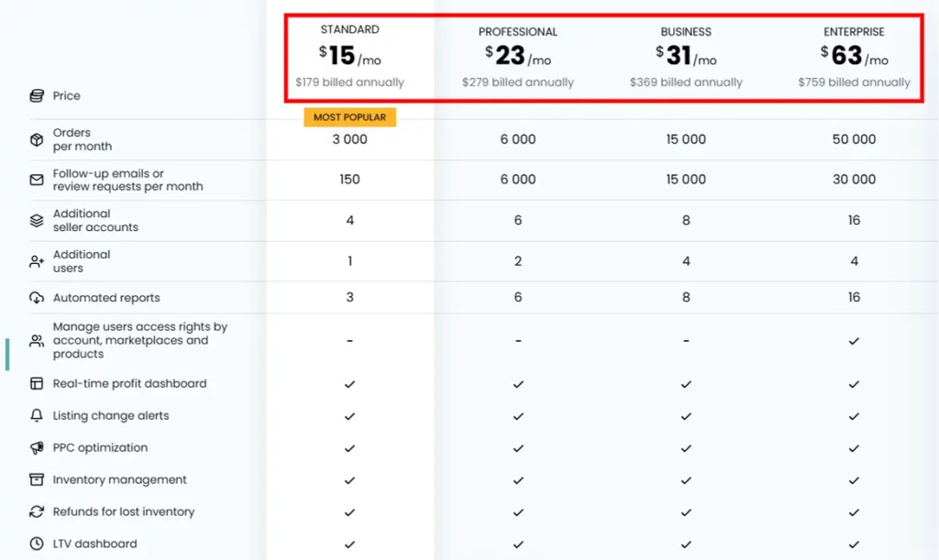939x560 pixels.
Task: Click the Enterprise checkmark for Manage users access
Action: (854, 341)
